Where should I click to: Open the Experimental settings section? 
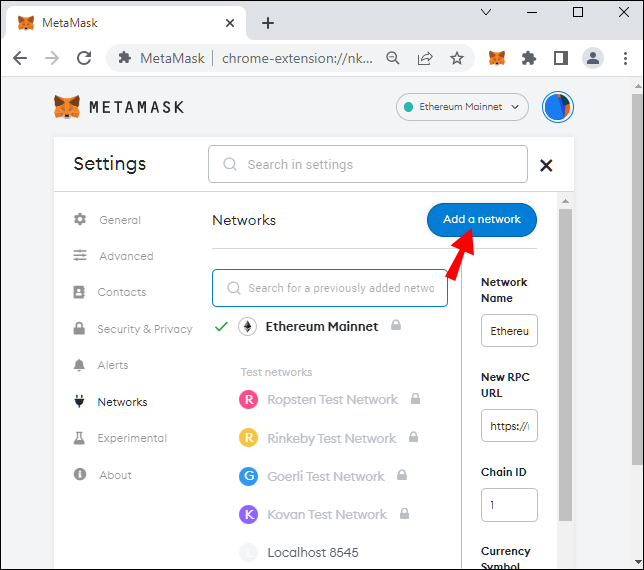131,438
